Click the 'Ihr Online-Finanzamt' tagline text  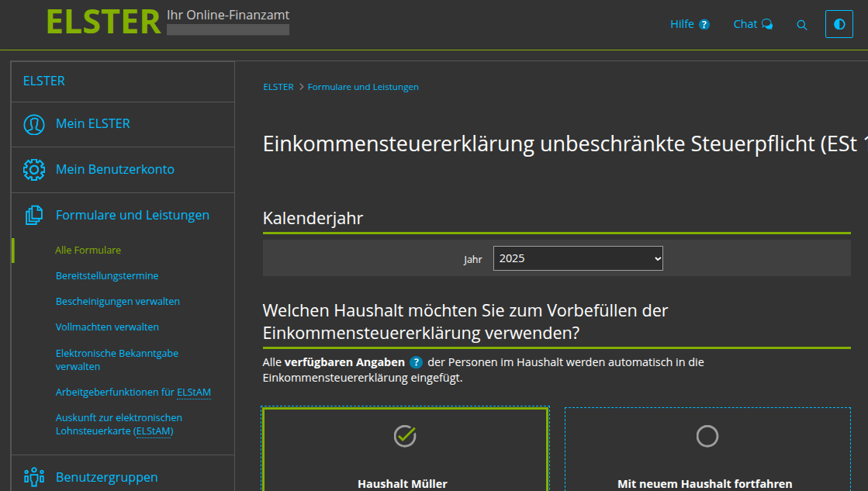pyautogui.click(x=228, y=15)
